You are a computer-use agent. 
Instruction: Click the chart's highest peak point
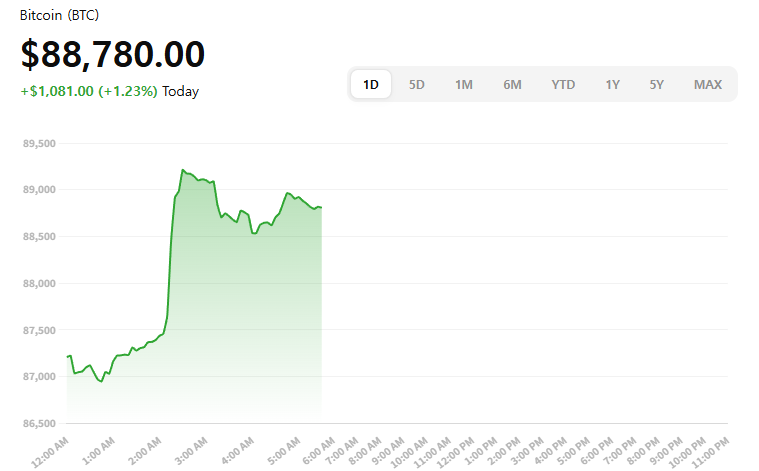click(x=183, y=170)
